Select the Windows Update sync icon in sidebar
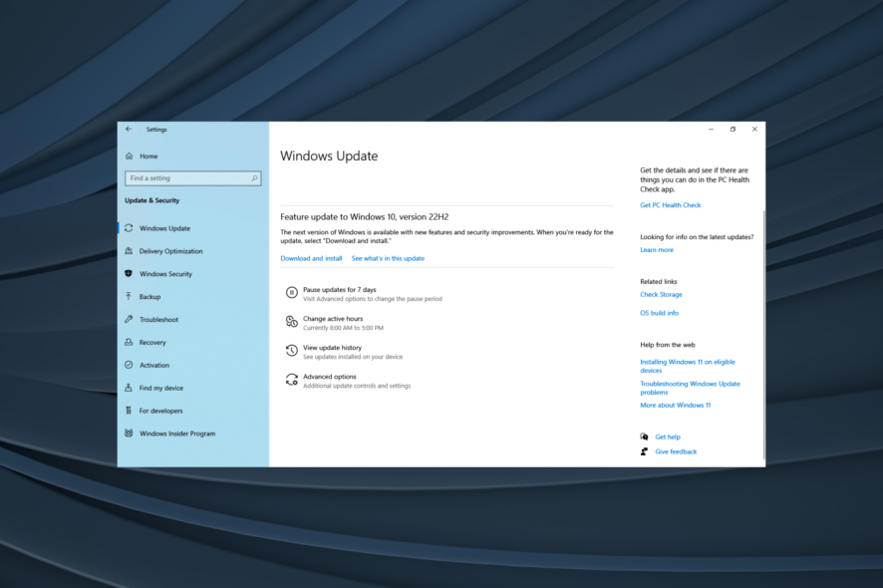The image size is (883, 588). tap(130, 228)
